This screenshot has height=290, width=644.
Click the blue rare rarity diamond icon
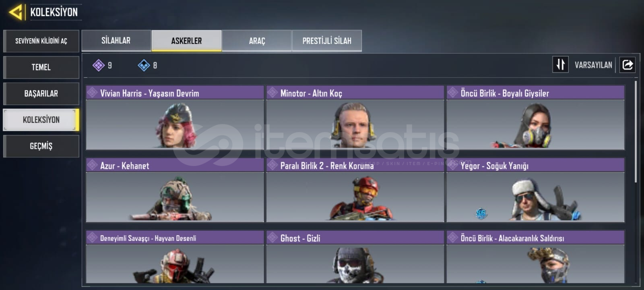tap(144, 65)
